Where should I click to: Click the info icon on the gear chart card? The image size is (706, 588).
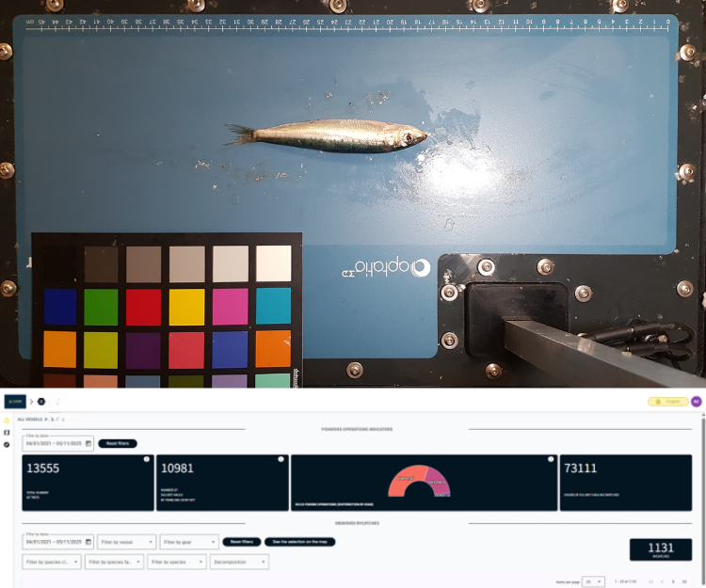550,459
